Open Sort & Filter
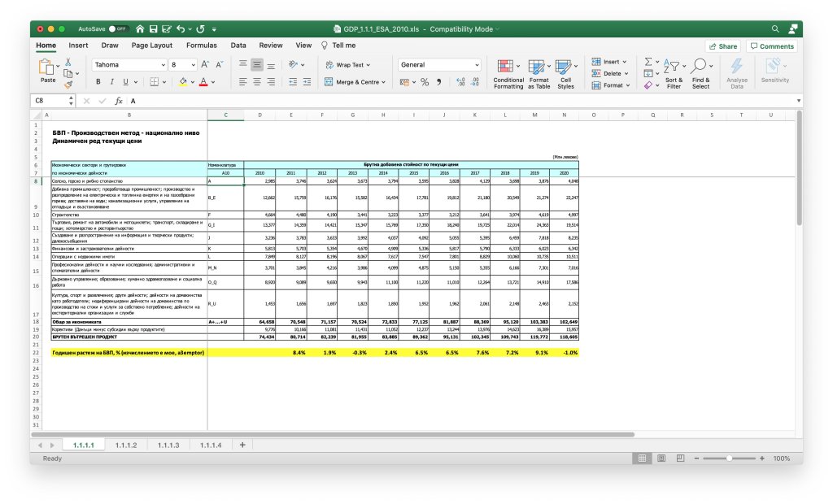This screenshot has height=504, width=833. pyautogui.click(x=674, y=73)
